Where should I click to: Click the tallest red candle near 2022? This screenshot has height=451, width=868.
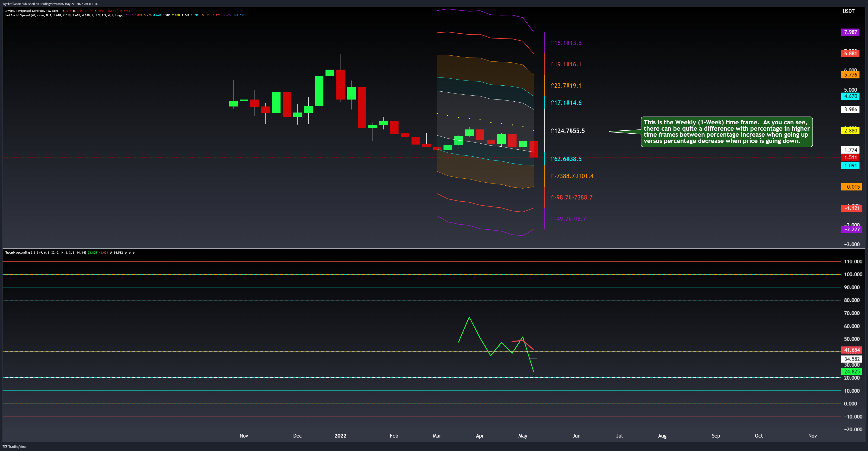pos(362,107)
